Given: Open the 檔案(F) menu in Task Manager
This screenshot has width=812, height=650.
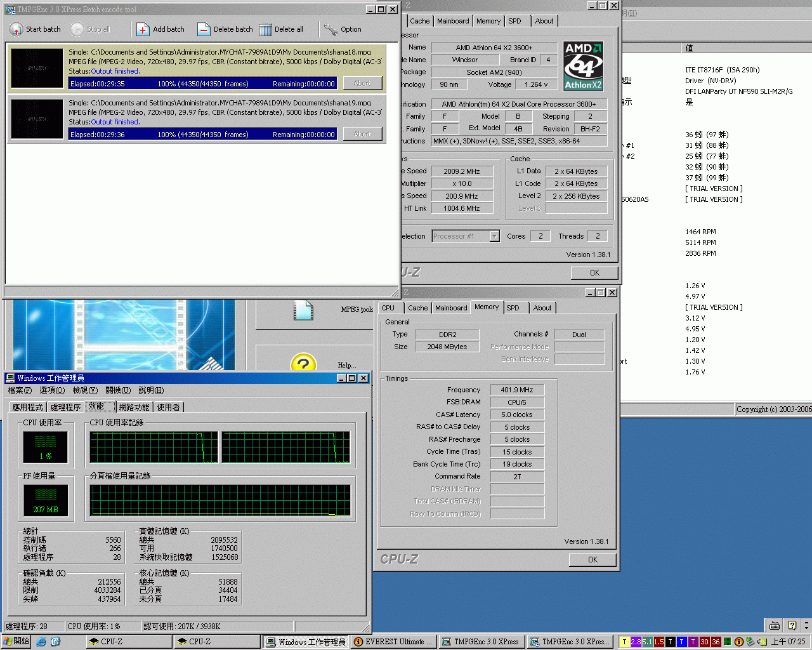Looking at the screenshot, I should 20,390.
